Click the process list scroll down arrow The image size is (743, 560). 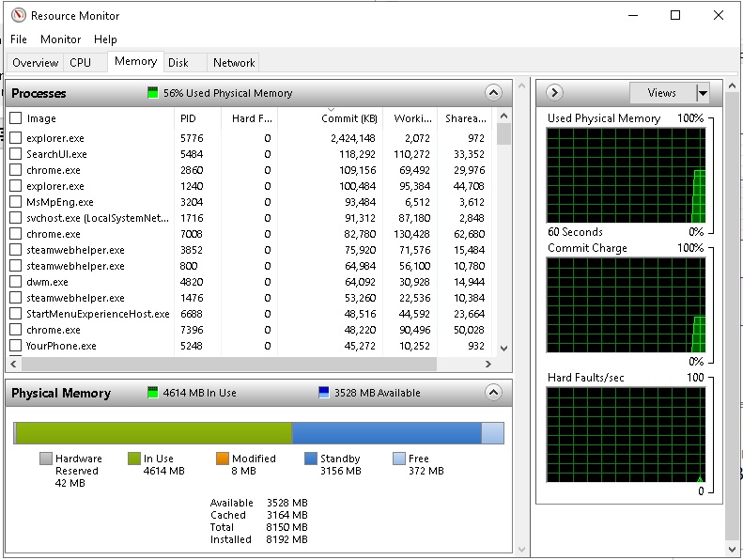pos(503,349)
